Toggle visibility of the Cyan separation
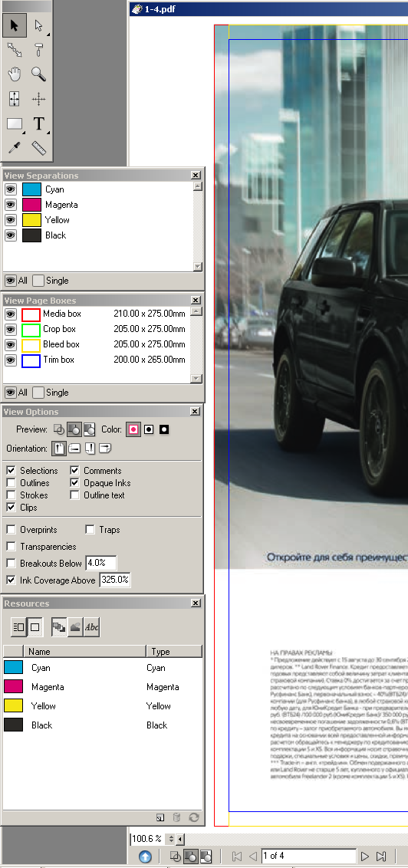408x868 pixels. 11,189
